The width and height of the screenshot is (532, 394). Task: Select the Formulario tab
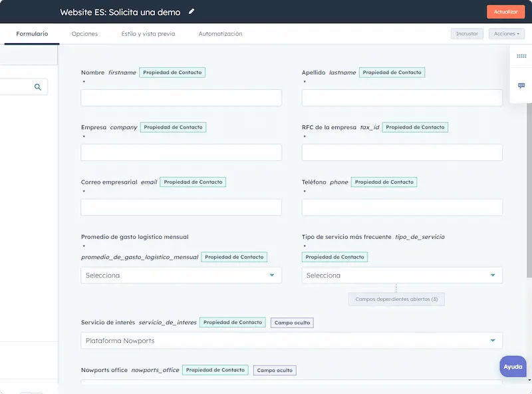[x=32, y=34]
